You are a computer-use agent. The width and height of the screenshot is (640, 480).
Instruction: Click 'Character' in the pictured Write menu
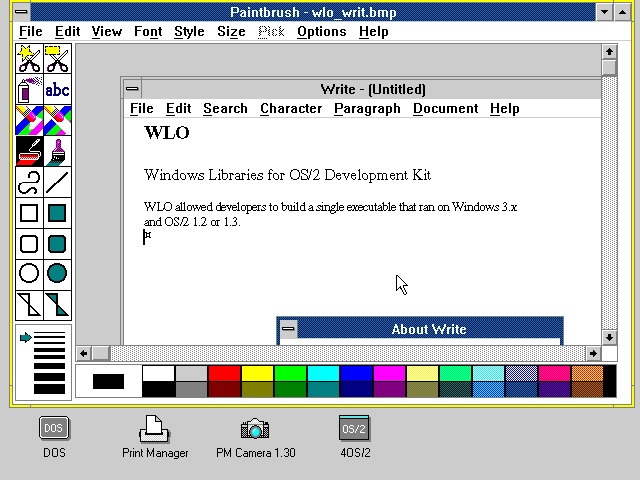click(291, 109)
